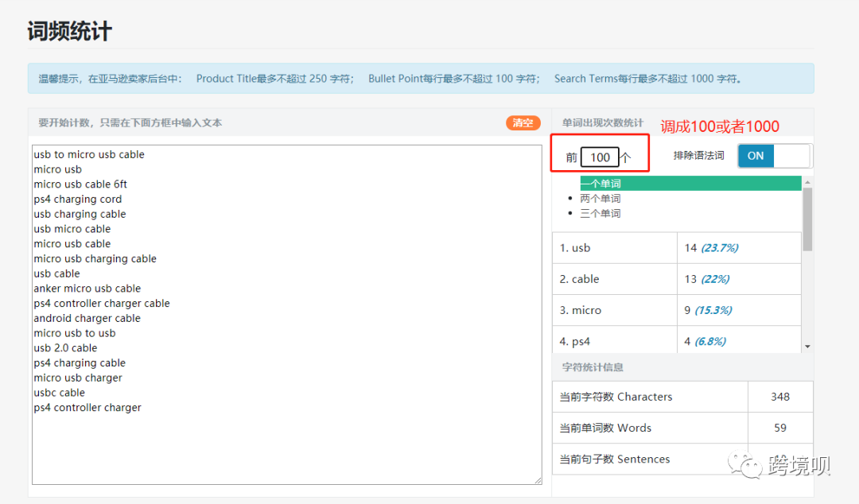The width and height of the screenshot is (859, 504).
Task: Click the '4. ps4' word cell
Action: tap(615, 339)
